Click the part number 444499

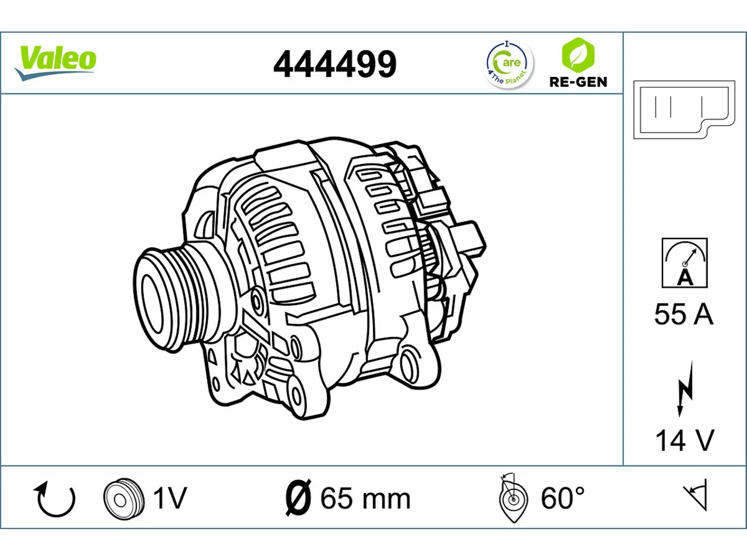pos(335,64)
